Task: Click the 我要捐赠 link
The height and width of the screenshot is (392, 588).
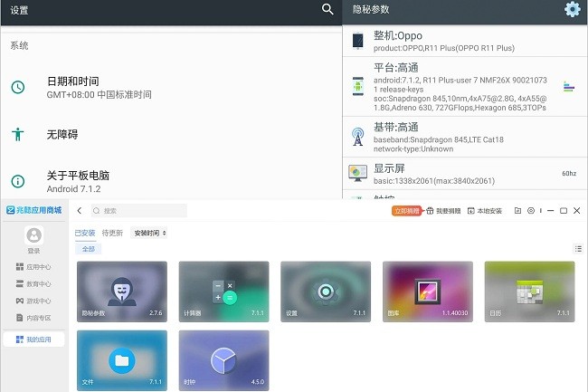Action: [x=444, y=211]
